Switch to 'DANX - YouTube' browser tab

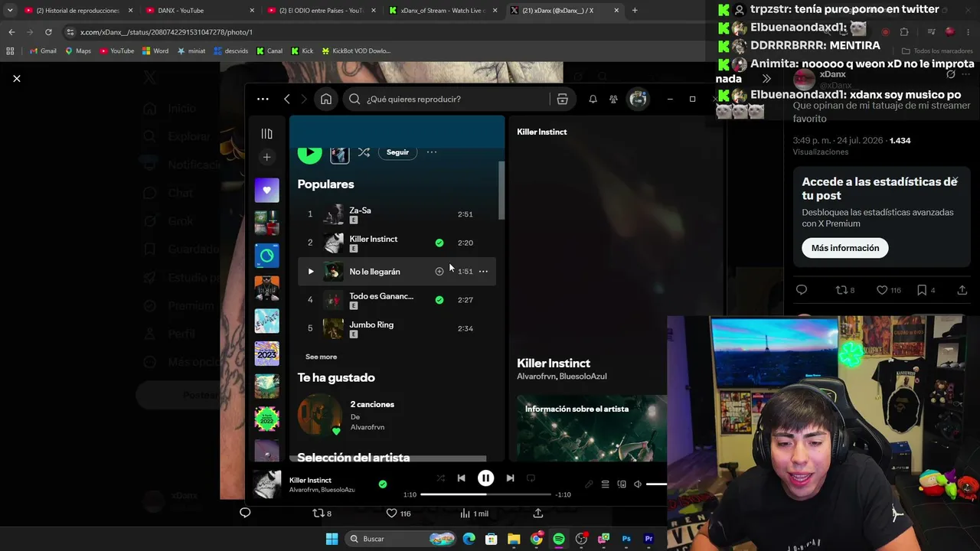198,11
